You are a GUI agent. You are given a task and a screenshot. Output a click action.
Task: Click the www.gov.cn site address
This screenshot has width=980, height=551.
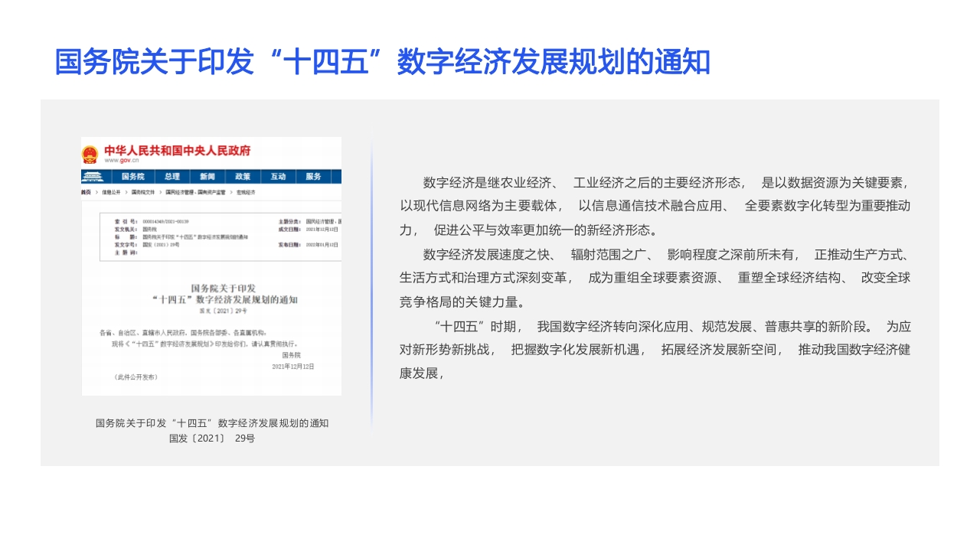pyautogui.click(x=121, y=161)
